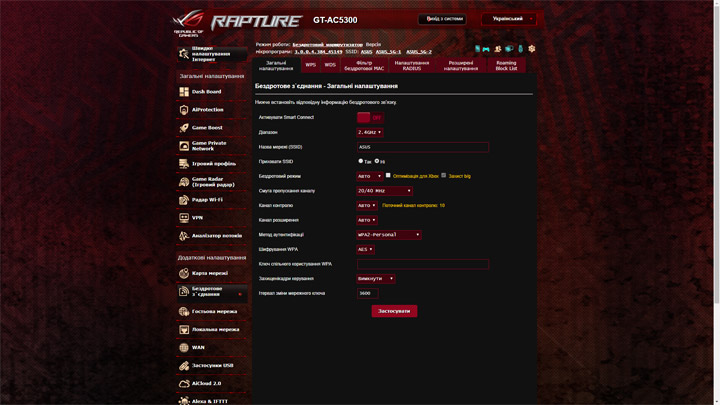Screen dimensions: 720x405
Task: Click the operation mode link
Action: 327,45
